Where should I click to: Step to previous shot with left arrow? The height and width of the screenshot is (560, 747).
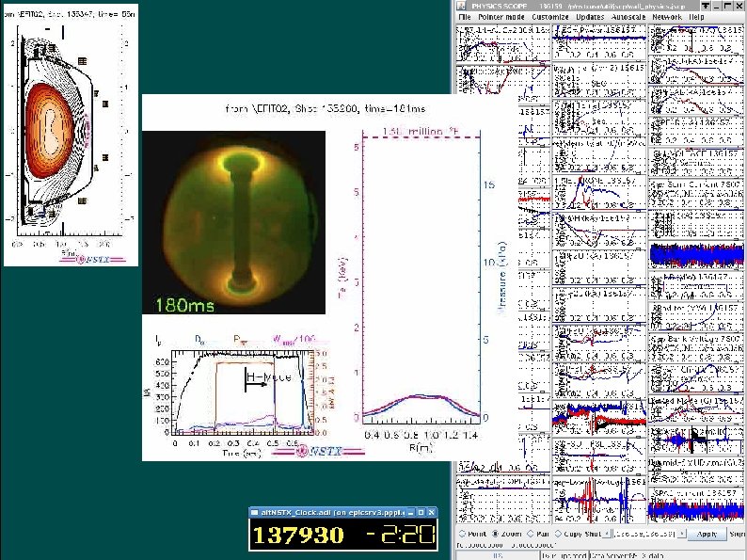tap(607, 534)
